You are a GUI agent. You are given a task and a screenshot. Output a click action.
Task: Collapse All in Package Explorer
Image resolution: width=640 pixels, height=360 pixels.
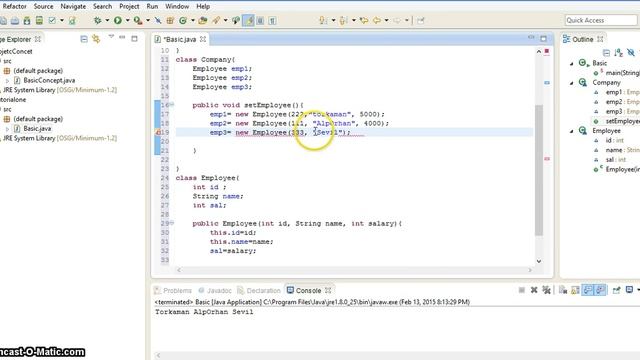click(x=84, y=39)
